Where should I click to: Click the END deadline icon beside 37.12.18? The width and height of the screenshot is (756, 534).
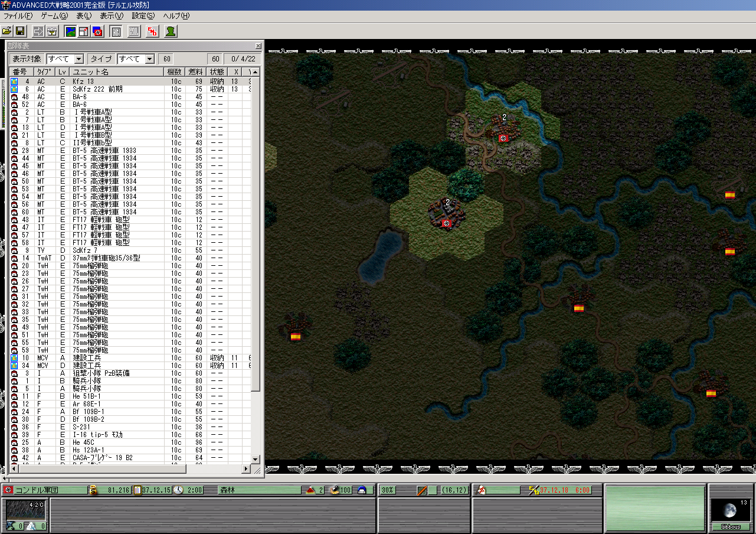coord(535,490)
